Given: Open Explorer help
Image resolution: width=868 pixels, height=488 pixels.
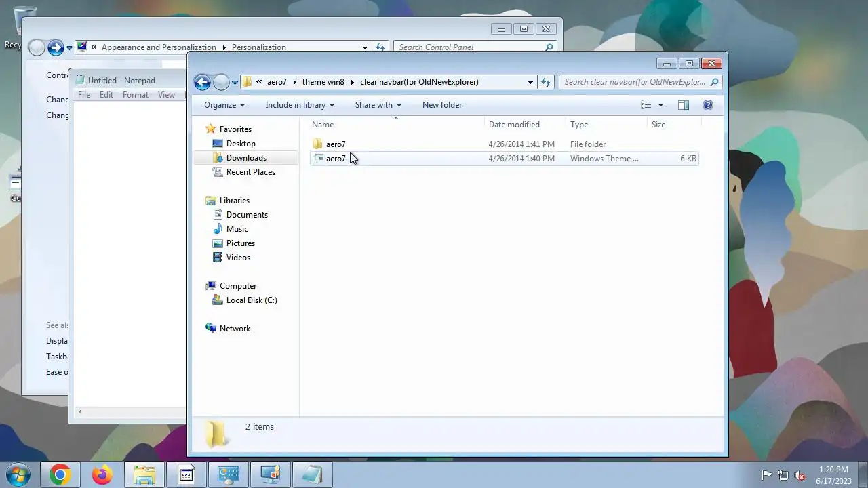Looking at the screenshot, I should 708,105.
